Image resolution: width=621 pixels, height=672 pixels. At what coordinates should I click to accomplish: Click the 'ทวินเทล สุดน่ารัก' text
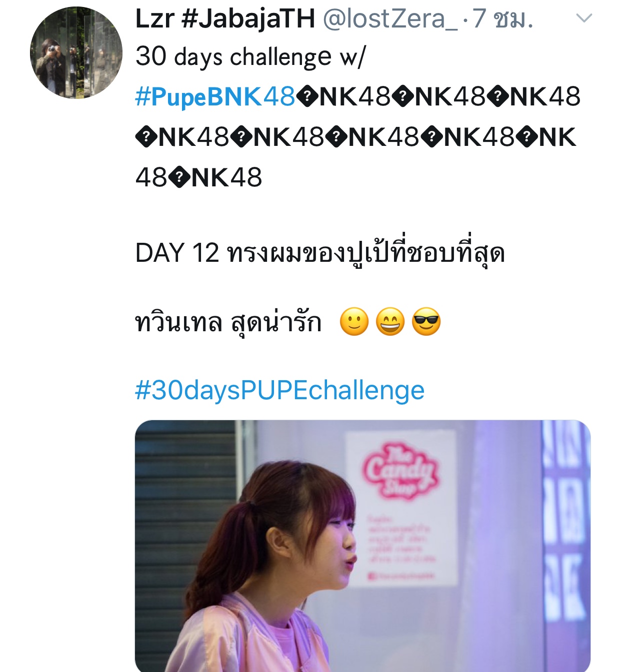[x=228, y=322]
